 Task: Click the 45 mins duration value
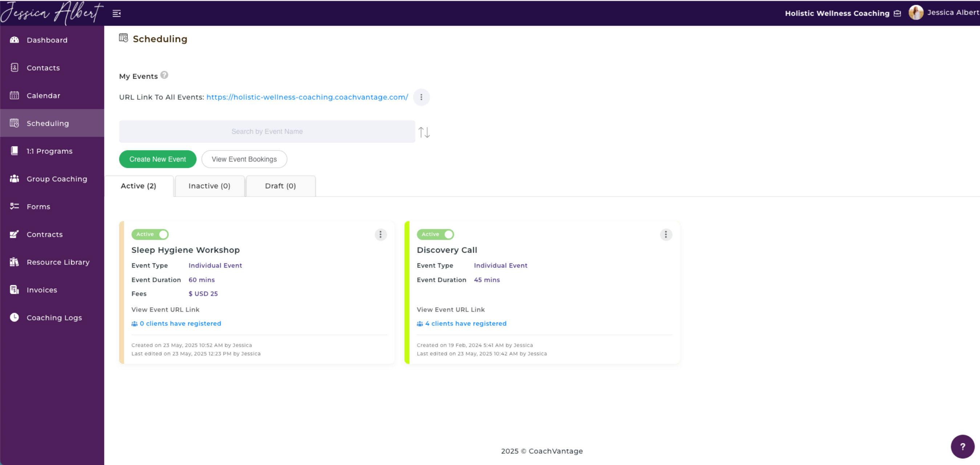point(487,280)
